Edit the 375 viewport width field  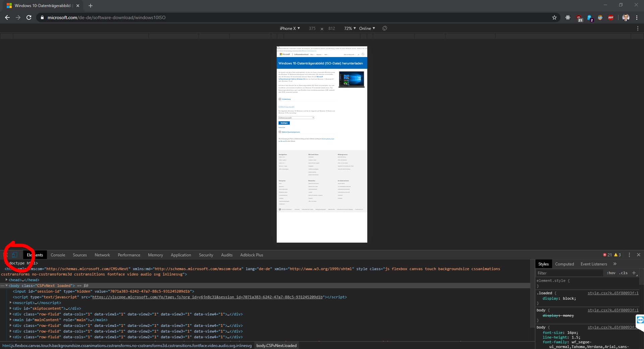312,29
